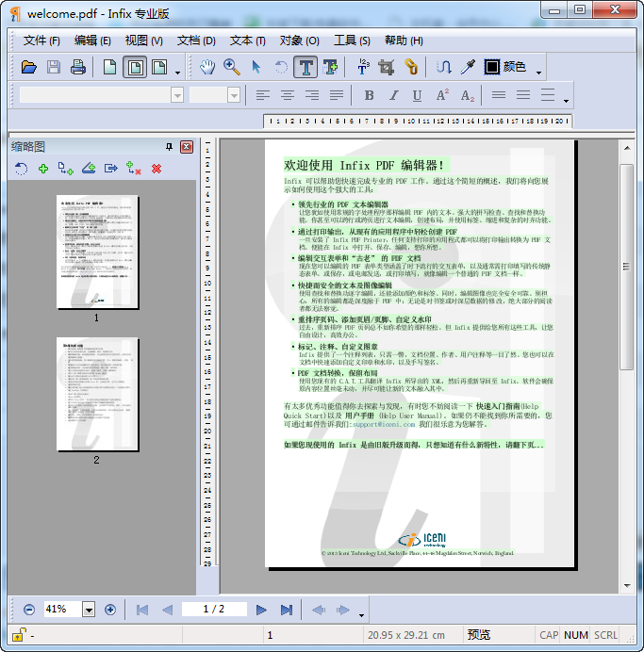
Task: Align text left
Action: [262, 95]
